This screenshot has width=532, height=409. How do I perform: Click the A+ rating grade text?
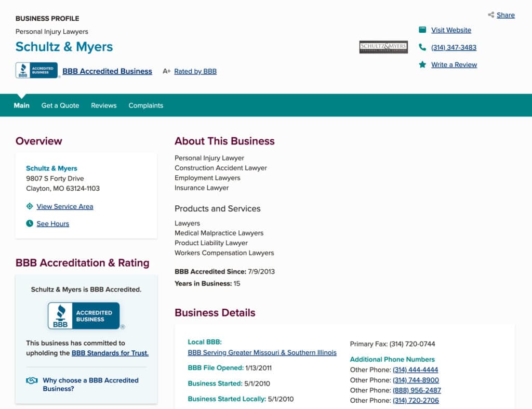tap(166, 71)
